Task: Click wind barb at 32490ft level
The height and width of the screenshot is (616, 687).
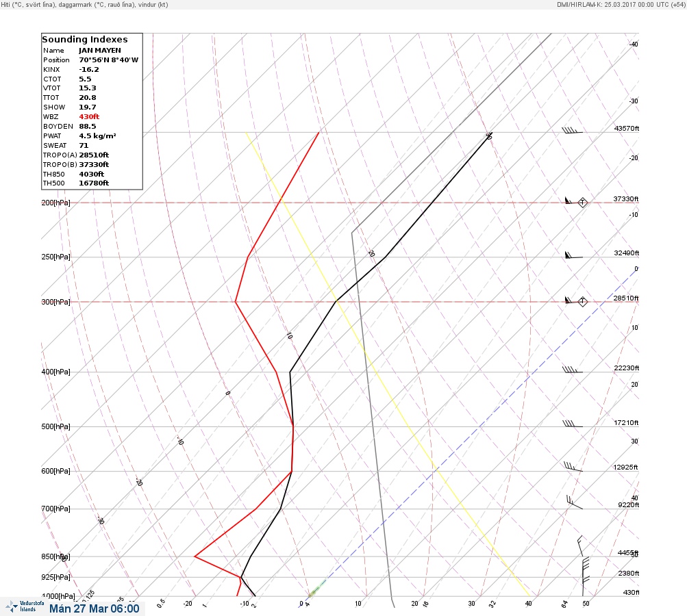Action: 573,255
